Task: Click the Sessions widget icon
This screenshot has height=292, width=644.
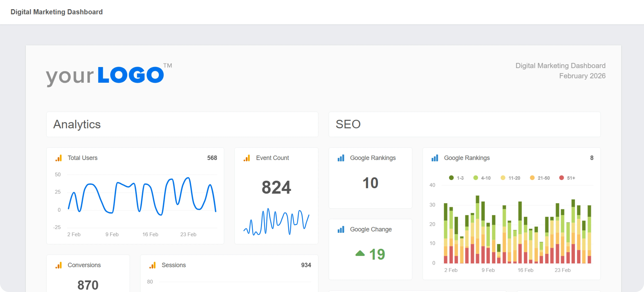Action: tap(153, 265)
